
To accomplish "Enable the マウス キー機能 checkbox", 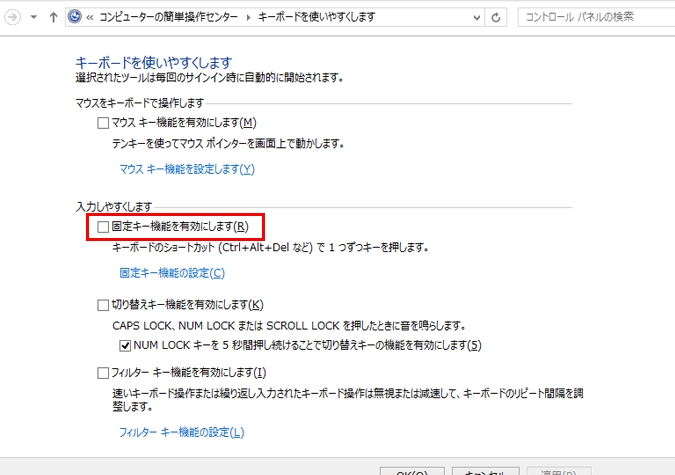I will tap(103, 123).
